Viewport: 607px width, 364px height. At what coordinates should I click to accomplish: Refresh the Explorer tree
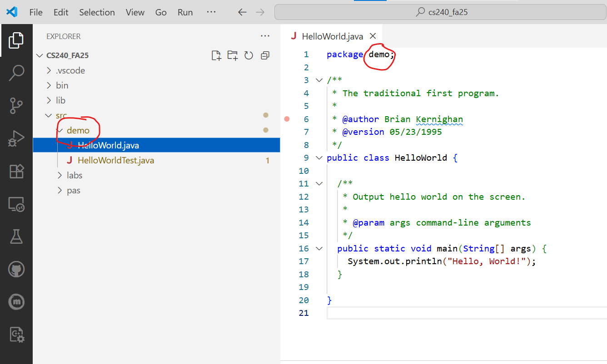point(249,55)
